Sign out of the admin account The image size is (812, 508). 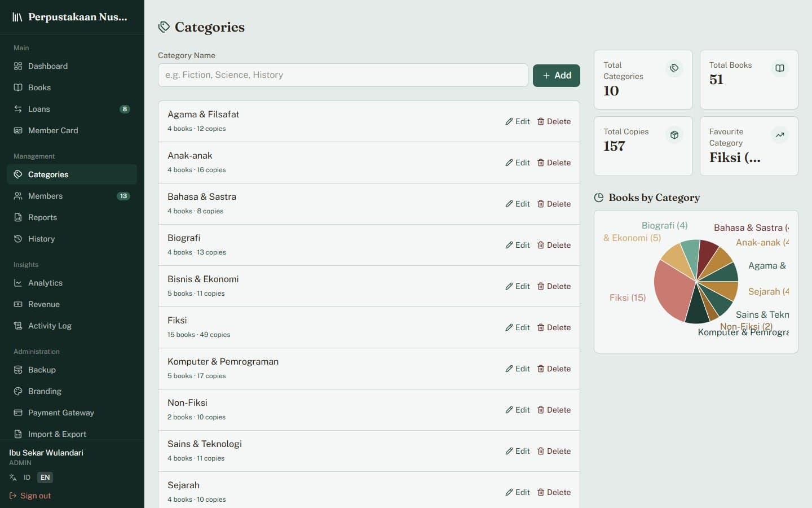pos(30,496)
